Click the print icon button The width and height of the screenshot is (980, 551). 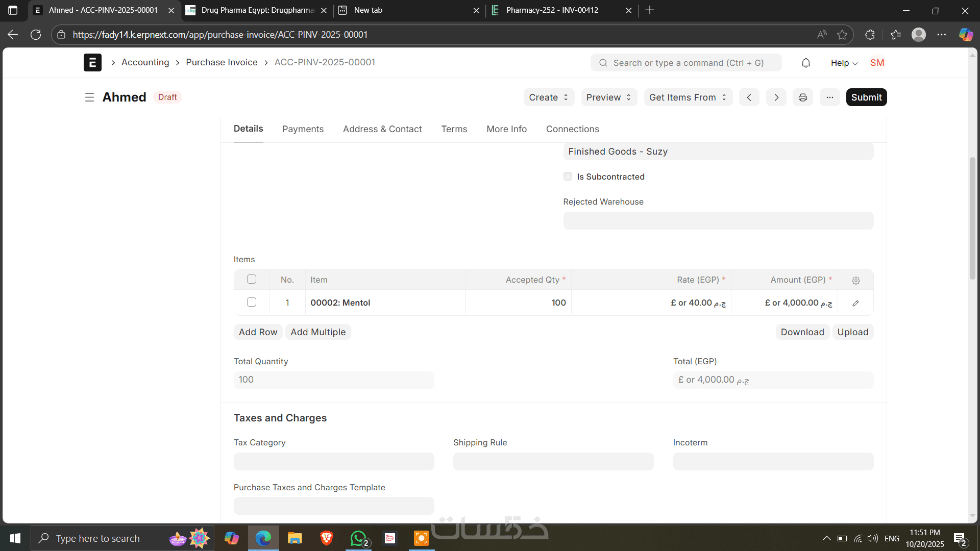[802, 97]
